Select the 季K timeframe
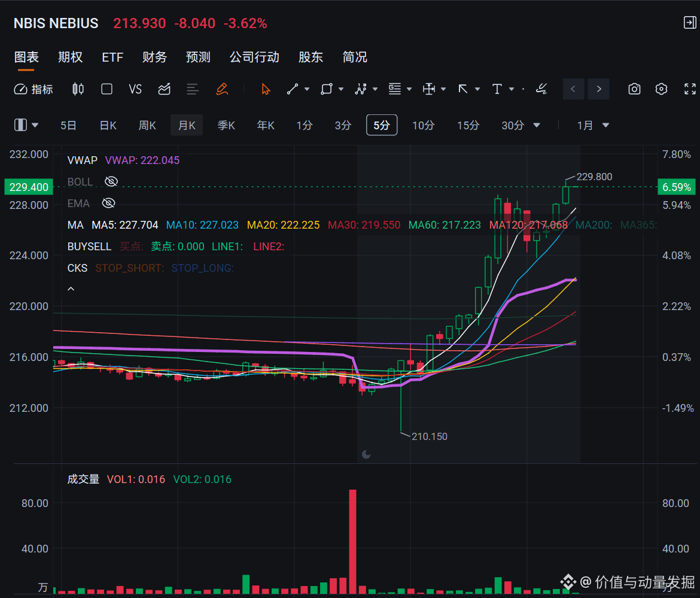700x598 pixels. pos(226,126)
